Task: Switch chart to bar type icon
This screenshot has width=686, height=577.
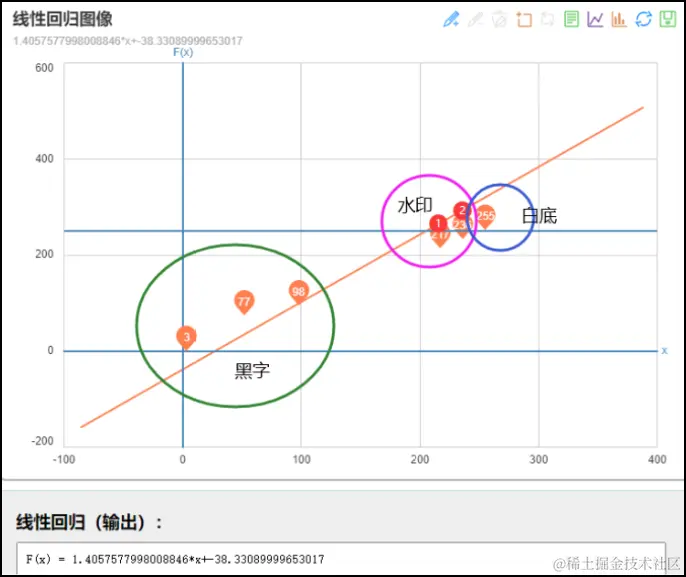Action: (x=619, y=19)
